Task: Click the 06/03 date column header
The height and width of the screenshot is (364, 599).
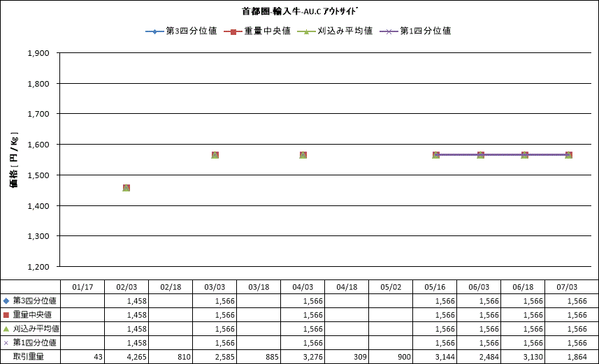Action: click(x=479, y=287)
